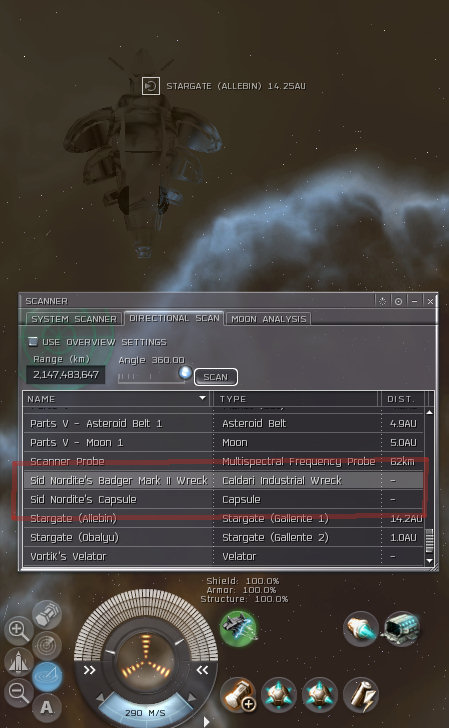449x728 pixels.
Task: Switch to the Moon Analysis tab
Action: [x=268, y=319]
